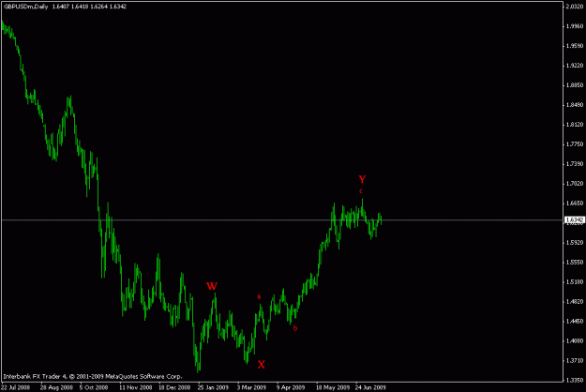Click the 22 Jul 2008 date label
The width and height of the screenshot is (586, 392).
click(15, 387)
